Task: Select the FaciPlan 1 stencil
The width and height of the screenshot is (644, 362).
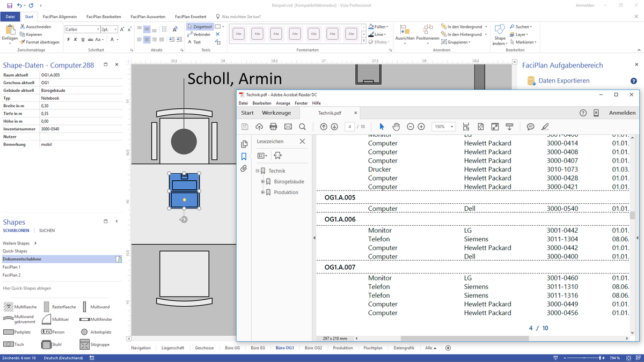Action: [12, 267]
